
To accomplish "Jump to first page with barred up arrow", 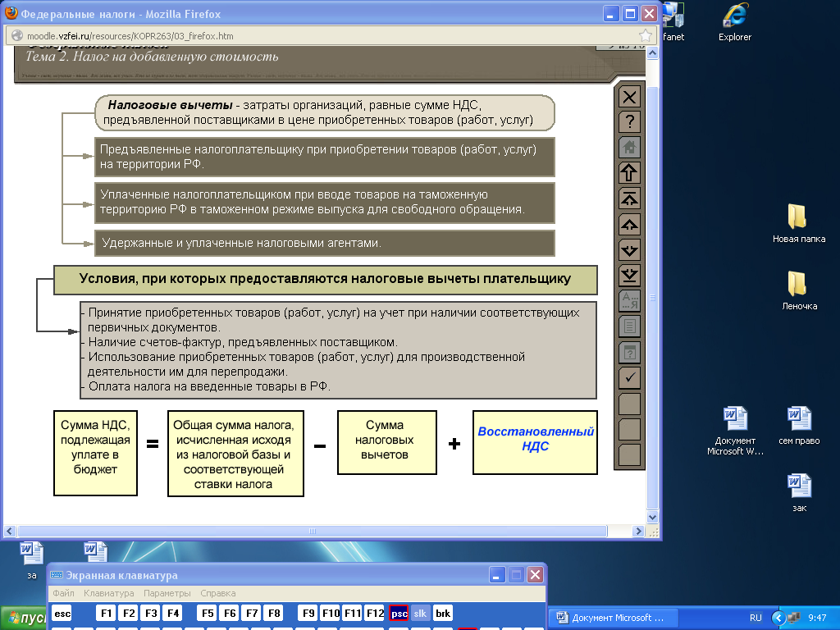I will [x=629, y=199].
